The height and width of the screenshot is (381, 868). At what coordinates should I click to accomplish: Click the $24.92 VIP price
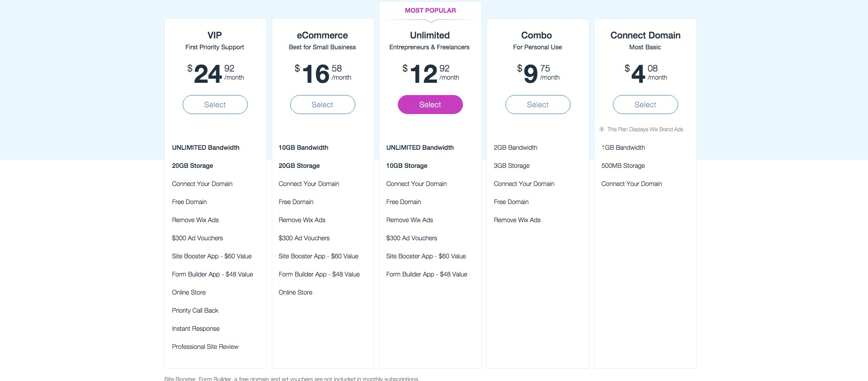pyautogui.click(x=215, y=72)
